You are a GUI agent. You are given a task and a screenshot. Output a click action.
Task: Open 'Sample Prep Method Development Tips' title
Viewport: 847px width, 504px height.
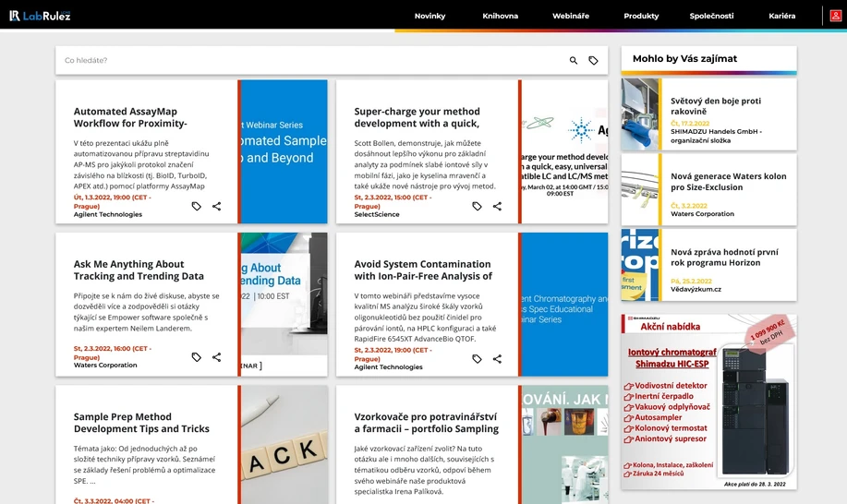141,423
